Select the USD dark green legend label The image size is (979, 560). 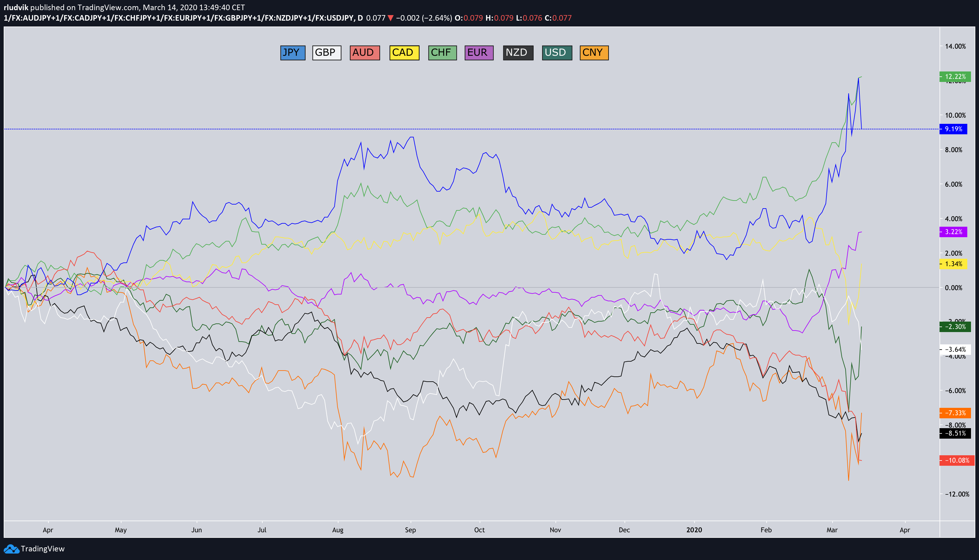(x=557, y=53)
